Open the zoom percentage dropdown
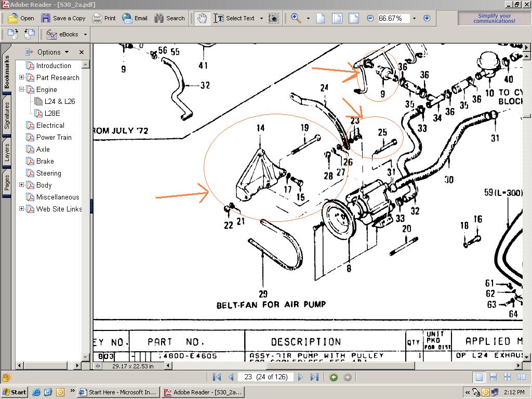The image size is (532, 399). tap(414, 18)
